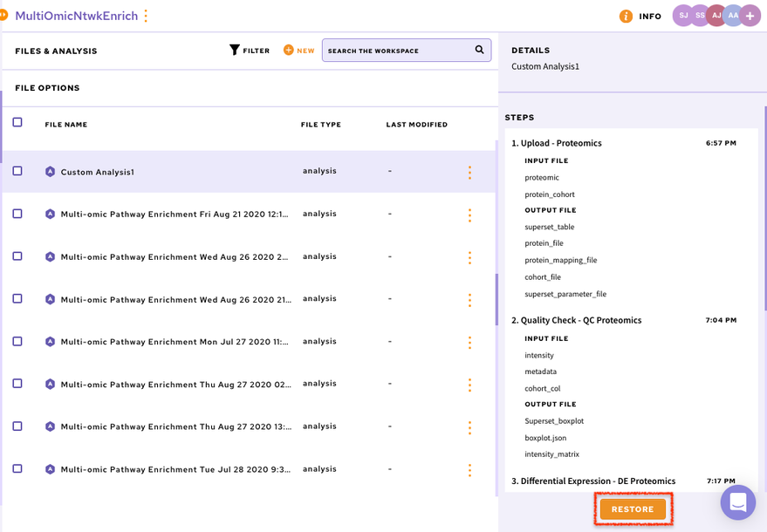767x532 pixels.
Task: Select Multi-omic Pathway Enrichment Mon Jul 27 2020
Action: pos(175,342)
